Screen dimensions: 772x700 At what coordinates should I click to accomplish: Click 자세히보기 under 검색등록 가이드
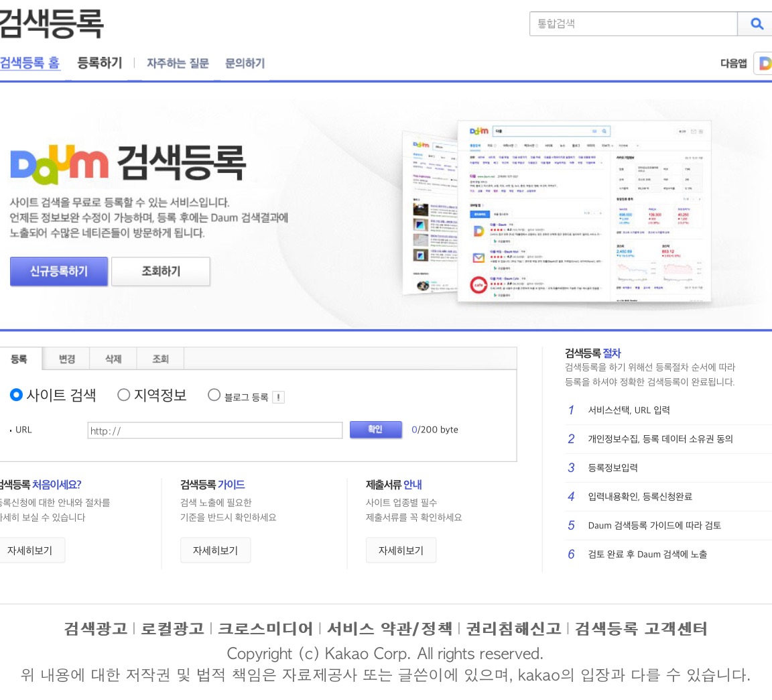pos(215,550)
